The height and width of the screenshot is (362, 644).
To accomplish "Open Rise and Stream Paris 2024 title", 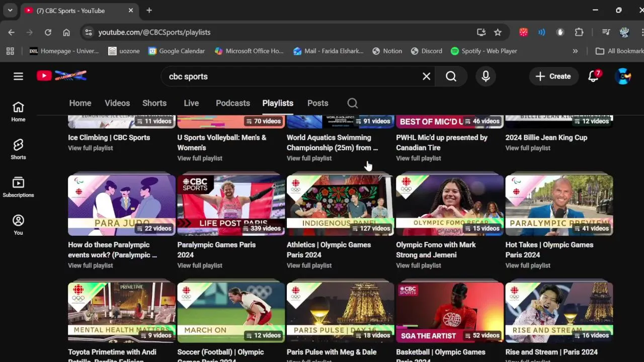I will pos(551,352).
